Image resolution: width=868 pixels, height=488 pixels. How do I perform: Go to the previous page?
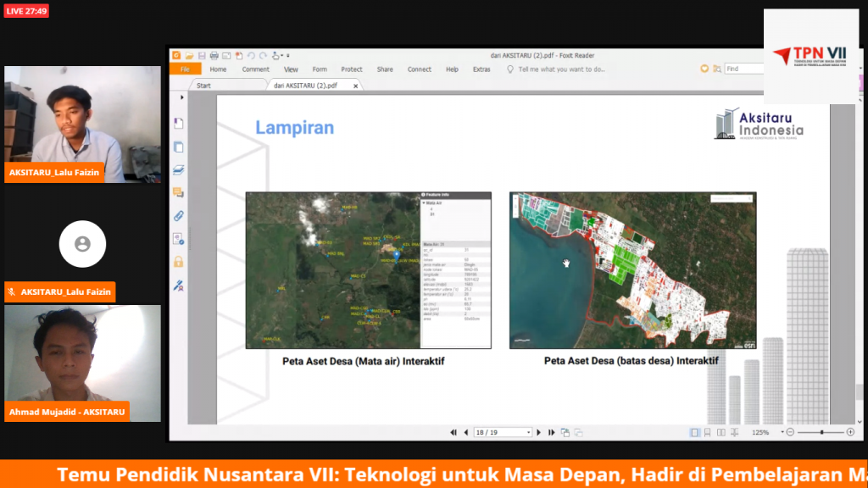coord(466,433)
